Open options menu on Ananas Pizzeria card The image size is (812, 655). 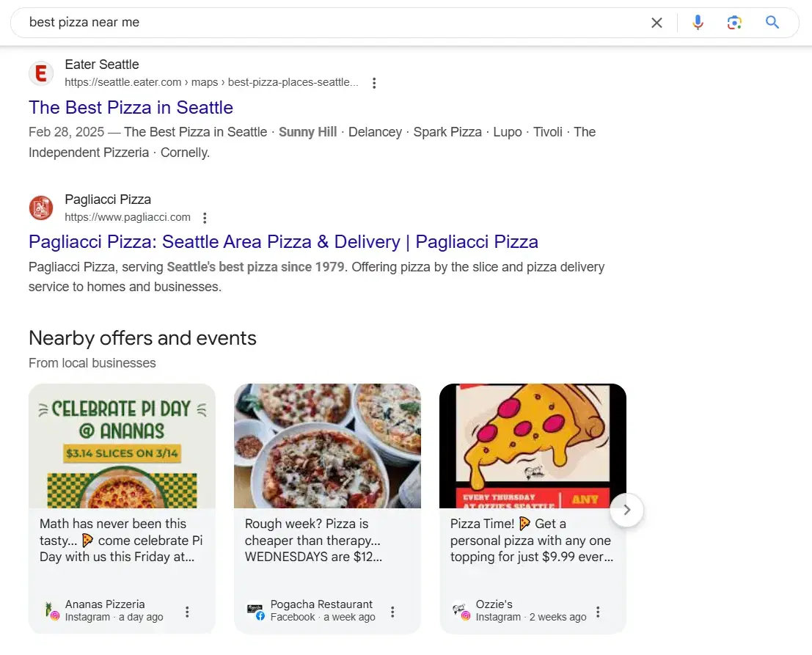click(187, 612)
